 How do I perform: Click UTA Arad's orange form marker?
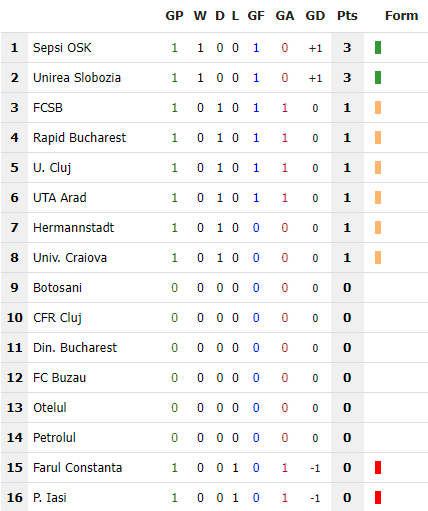378,197
